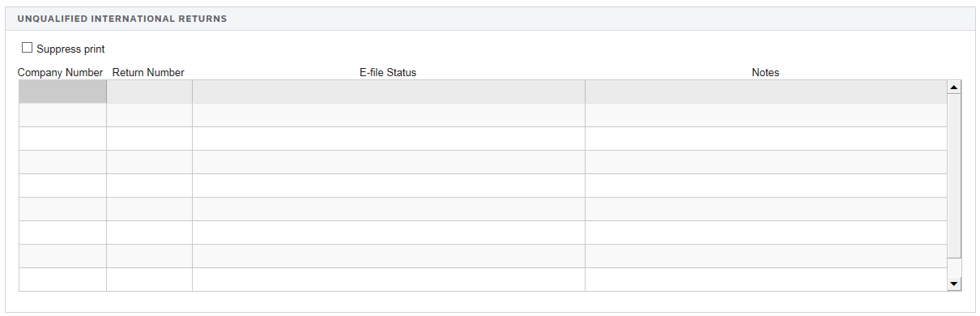Click the vertical scrollbar track
This screenshot has height=316, width=980.
click(x=954, y=186)
